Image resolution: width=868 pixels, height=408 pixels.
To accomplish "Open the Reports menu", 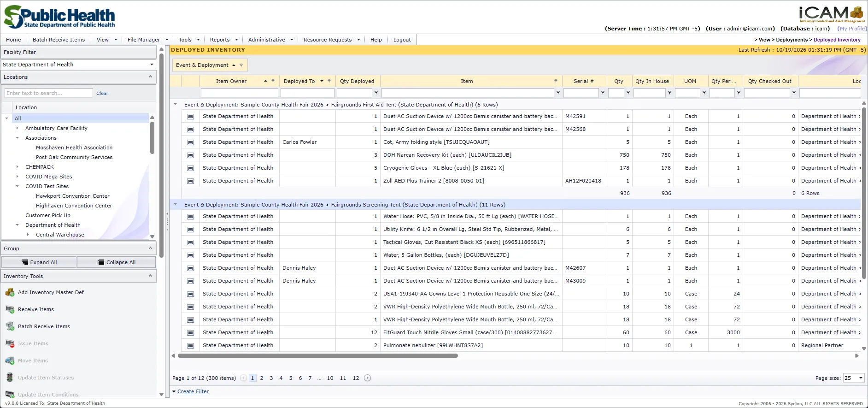I will coord(224,40).
